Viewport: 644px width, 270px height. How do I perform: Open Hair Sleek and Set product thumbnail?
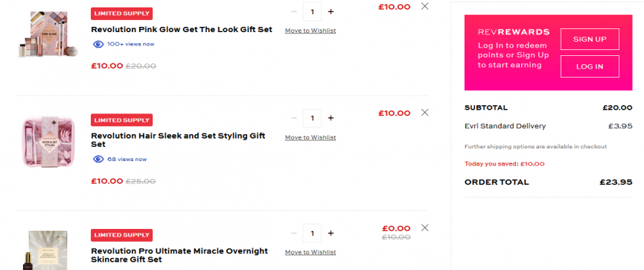point(48,142)
